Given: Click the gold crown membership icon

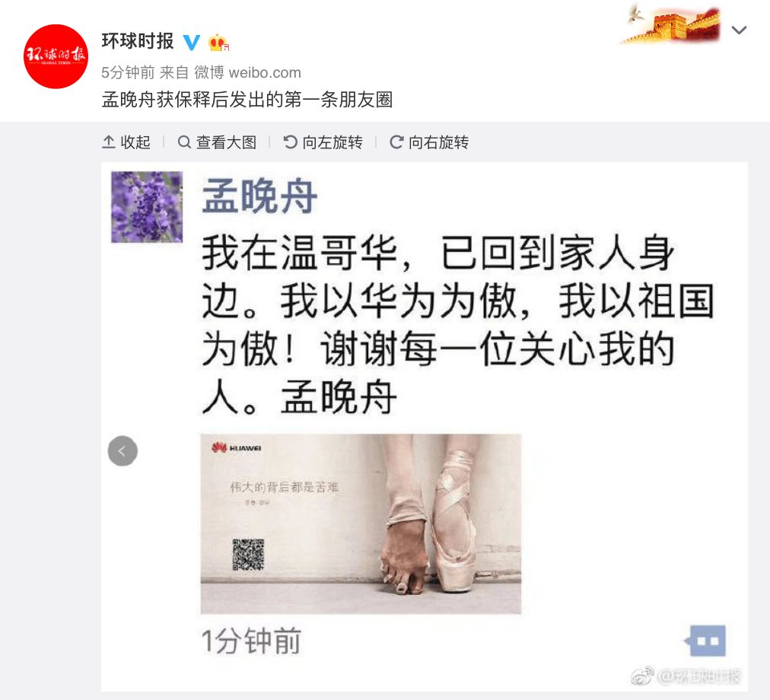Looking at the screenshot, I should click(x=218, y=43).
